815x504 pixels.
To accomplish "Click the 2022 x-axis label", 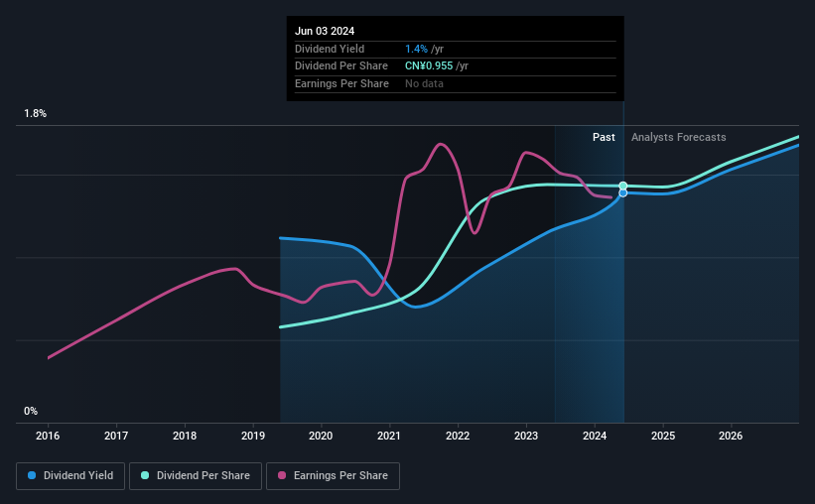I will point(458,436).
